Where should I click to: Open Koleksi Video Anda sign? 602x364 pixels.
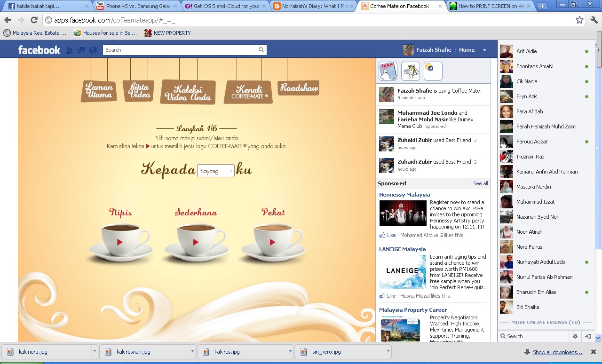pos(188,92)
